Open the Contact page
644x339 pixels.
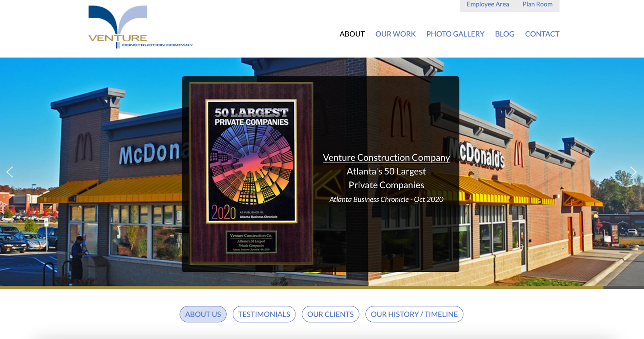(542, 34)
